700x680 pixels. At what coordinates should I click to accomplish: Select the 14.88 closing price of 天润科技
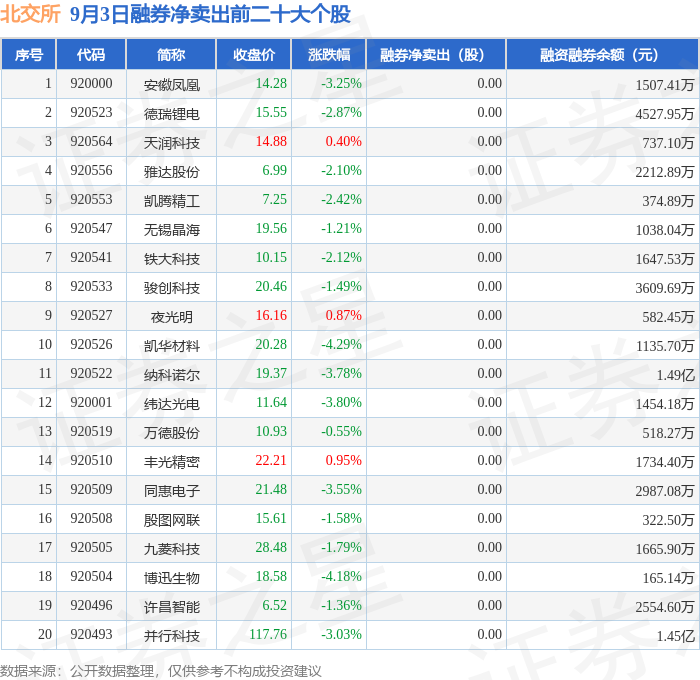[271, 142]
